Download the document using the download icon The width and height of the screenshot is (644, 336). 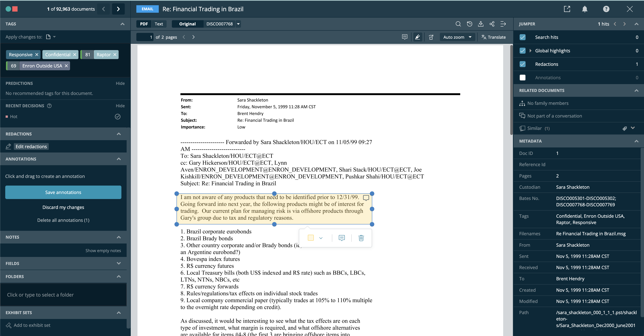pyautogui.click(x=481, y=24)
